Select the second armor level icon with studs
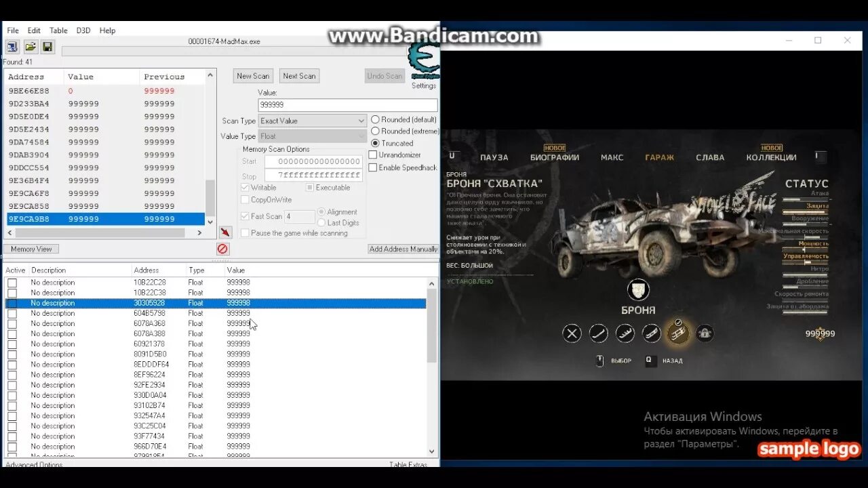Viewport: 868px width, 488px height. coord(625,333)
